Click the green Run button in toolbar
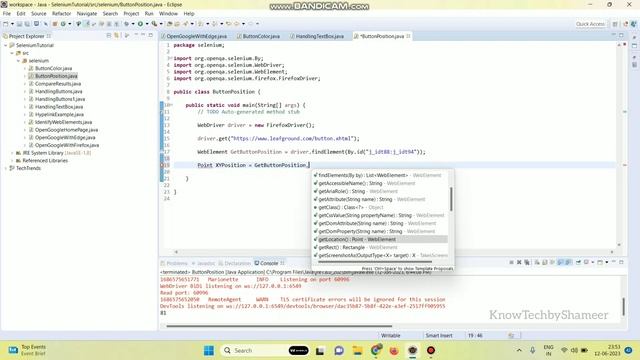 140,24
